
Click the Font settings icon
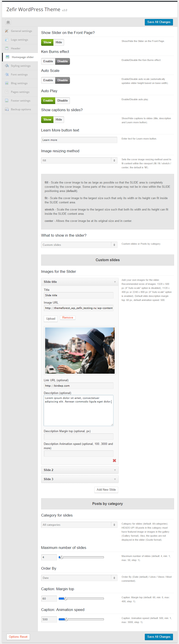[7, 75]
